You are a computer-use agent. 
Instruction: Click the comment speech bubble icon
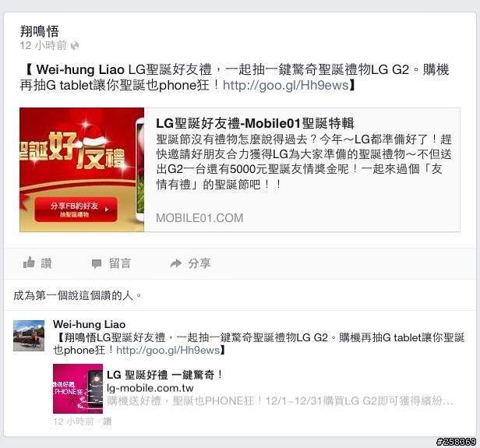coord(97,263)
